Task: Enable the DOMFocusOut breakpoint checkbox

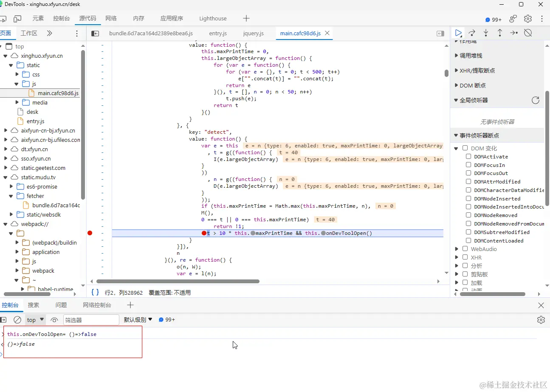Action: (x=468, y=173)
